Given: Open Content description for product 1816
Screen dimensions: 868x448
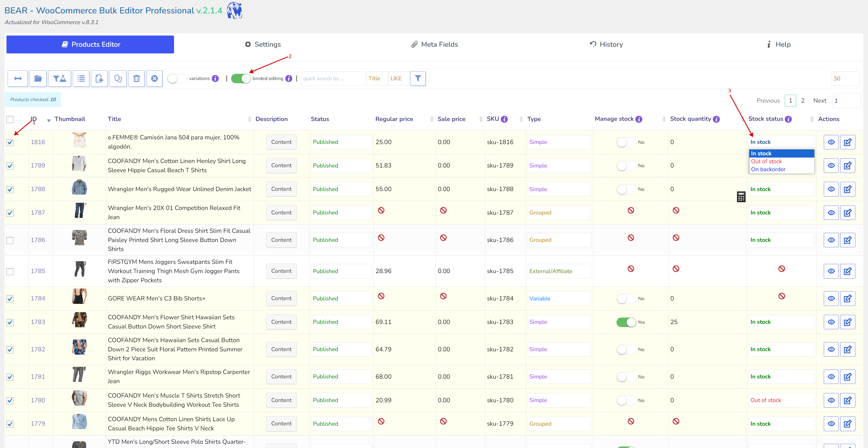Looking at the screenshot, I should pos(281,142).
